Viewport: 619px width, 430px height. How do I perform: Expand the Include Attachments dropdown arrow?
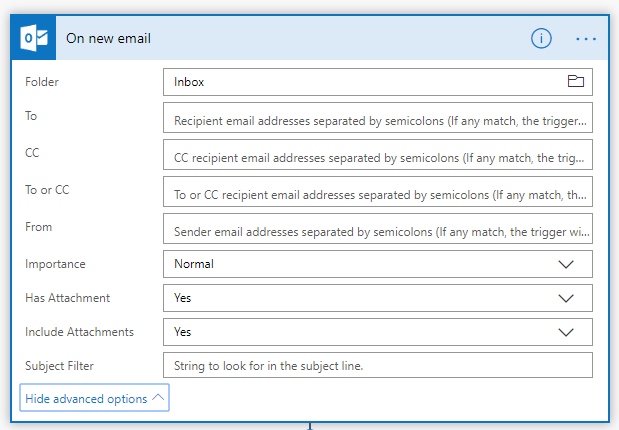coord(566,332)
